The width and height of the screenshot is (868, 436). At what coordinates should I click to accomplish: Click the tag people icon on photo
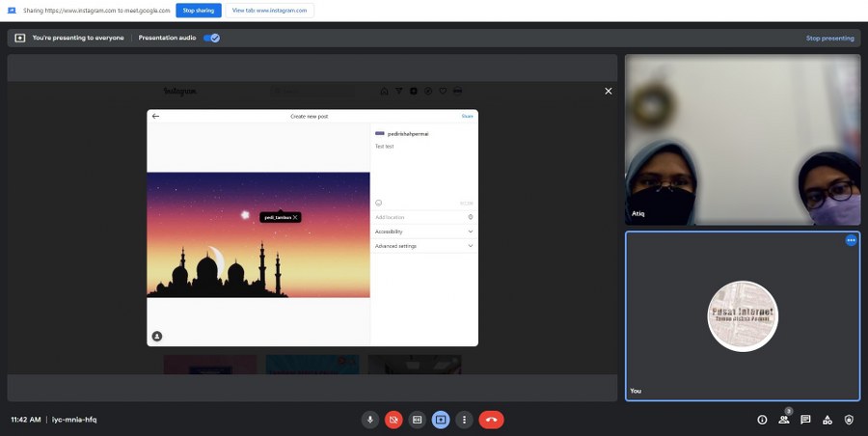click(x=157, y=337)
